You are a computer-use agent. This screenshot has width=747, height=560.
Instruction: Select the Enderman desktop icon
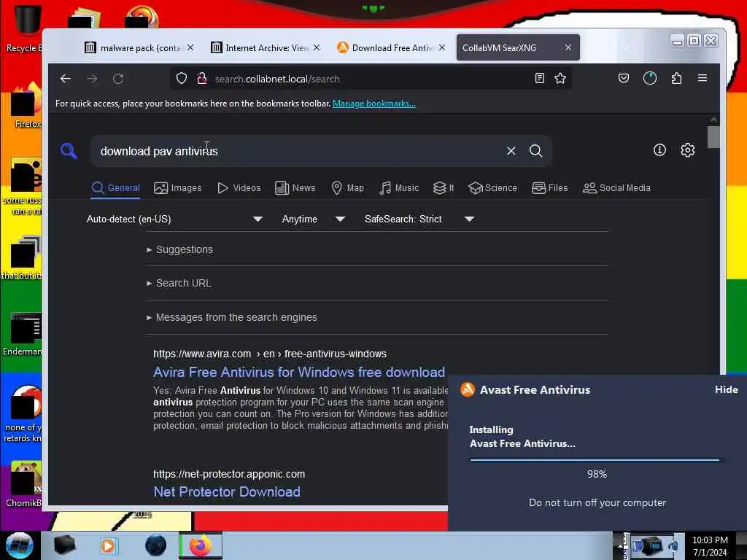click(24, 334)
